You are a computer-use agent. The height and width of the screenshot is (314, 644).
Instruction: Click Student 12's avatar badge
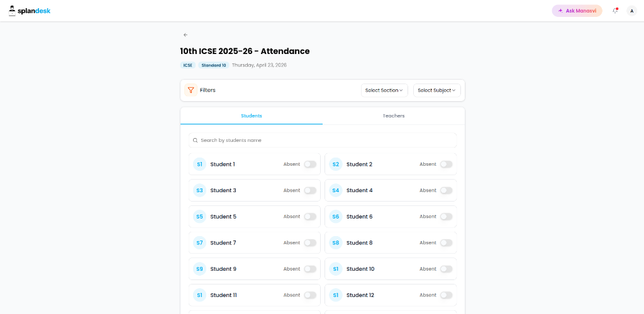[336, 296]
